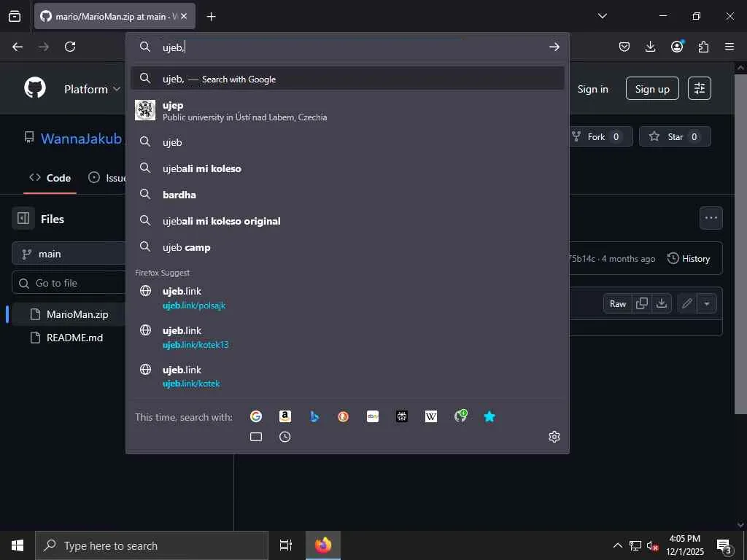Click the Go arrow in address bar
The image size is (747, 560).
tap(554, 47)
